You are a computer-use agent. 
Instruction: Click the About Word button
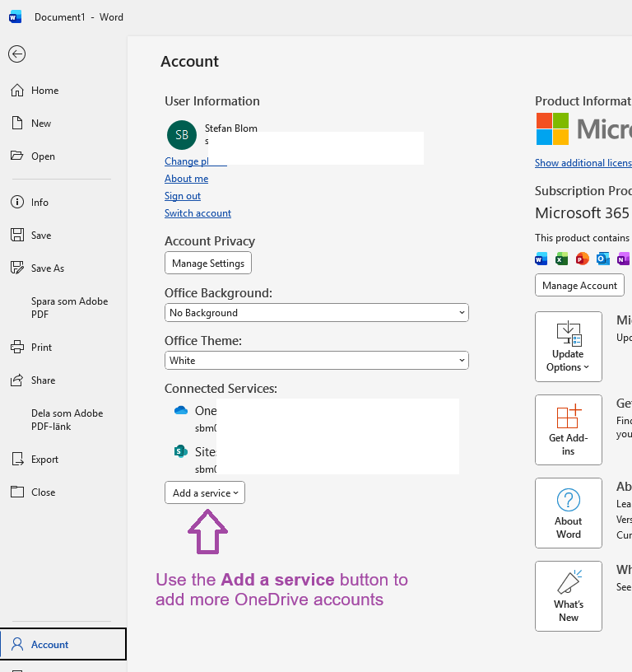click(568, 513)
